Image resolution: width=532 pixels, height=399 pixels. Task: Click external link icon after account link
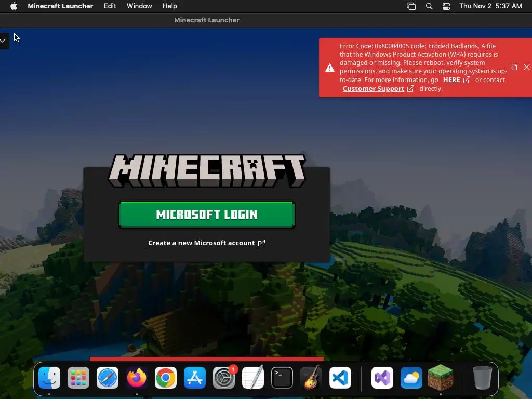(261, 243)
